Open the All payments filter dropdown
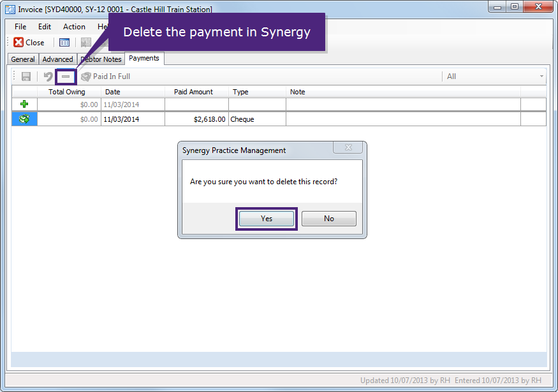 (541, 76)
